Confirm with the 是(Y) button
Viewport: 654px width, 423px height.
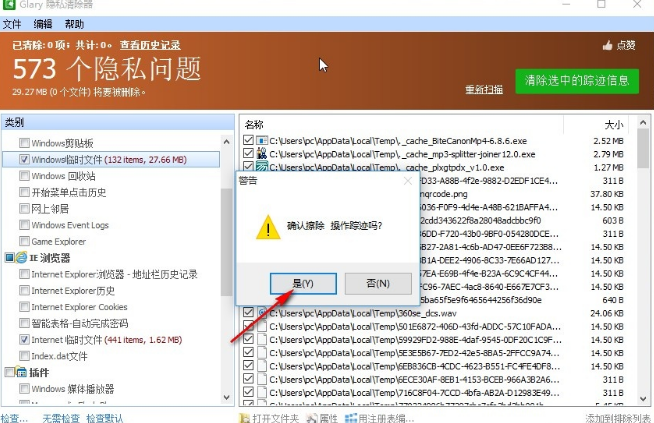303,284
